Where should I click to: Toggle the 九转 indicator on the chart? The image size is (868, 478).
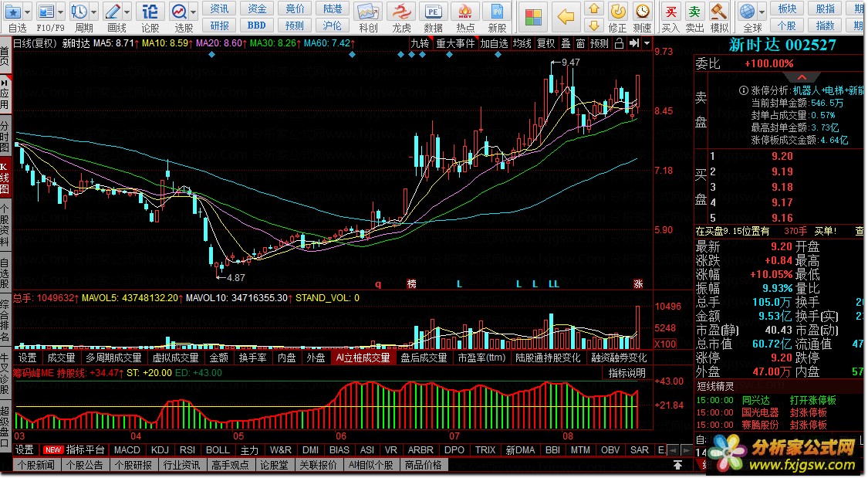[420, 43]
